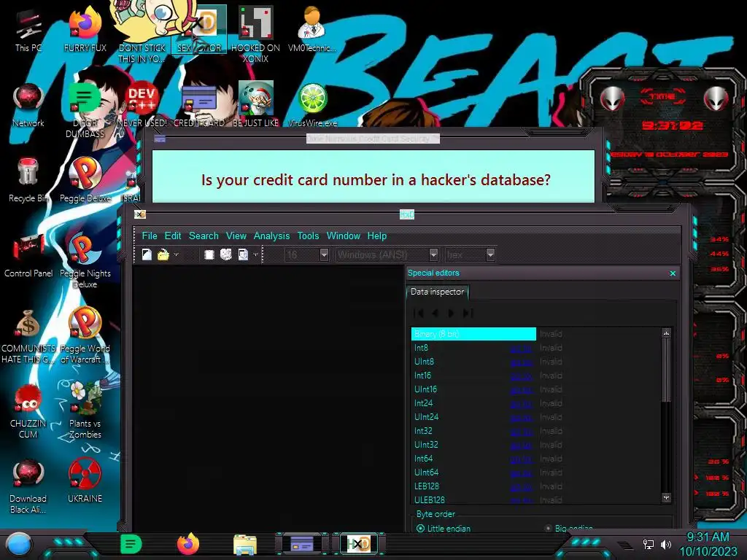This screenshot has width=747, height=560.
Task: Go to next byte in Data inspector
Action: (x=451, y=313)
